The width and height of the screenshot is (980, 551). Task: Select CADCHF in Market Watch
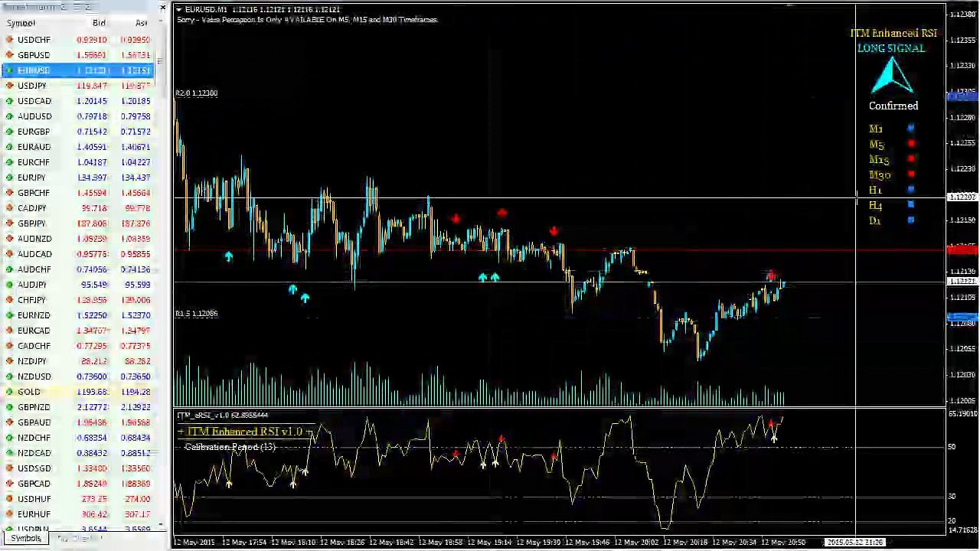pos(78,346)
